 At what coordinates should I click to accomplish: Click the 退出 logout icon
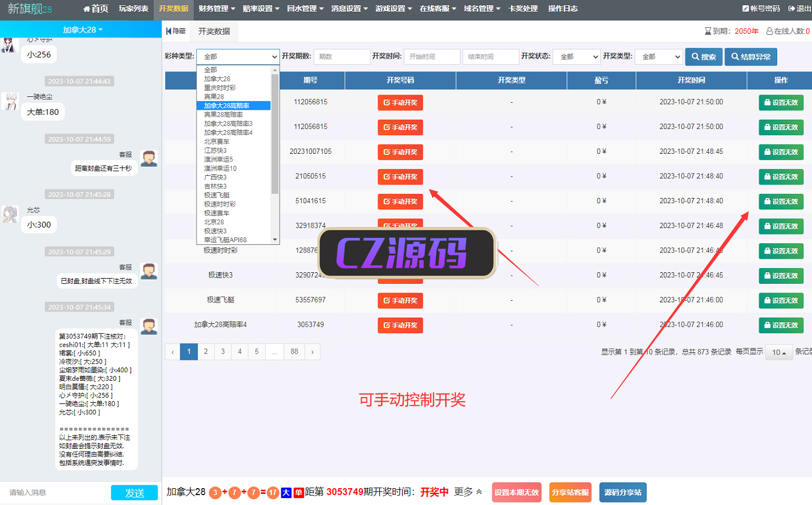[x=792, y=9]
